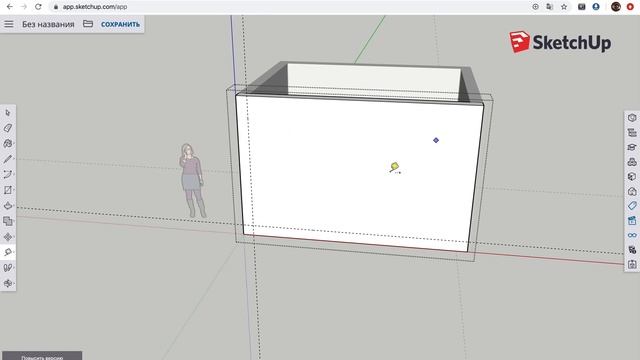Viewport: 640px width, 360px height.
Task: Open the hamburger main menu
Action: point(9,24)
